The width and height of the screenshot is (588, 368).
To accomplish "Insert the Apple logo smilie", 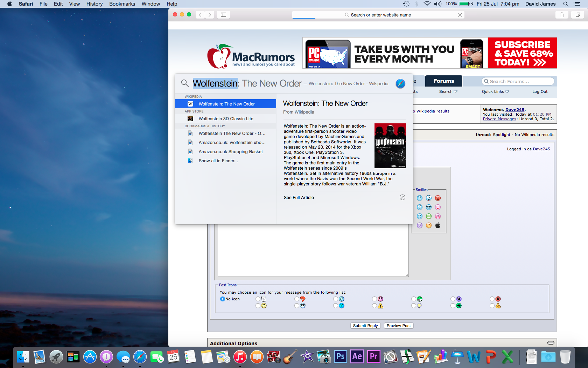I will pyautogui.click(x=438, y=225).
